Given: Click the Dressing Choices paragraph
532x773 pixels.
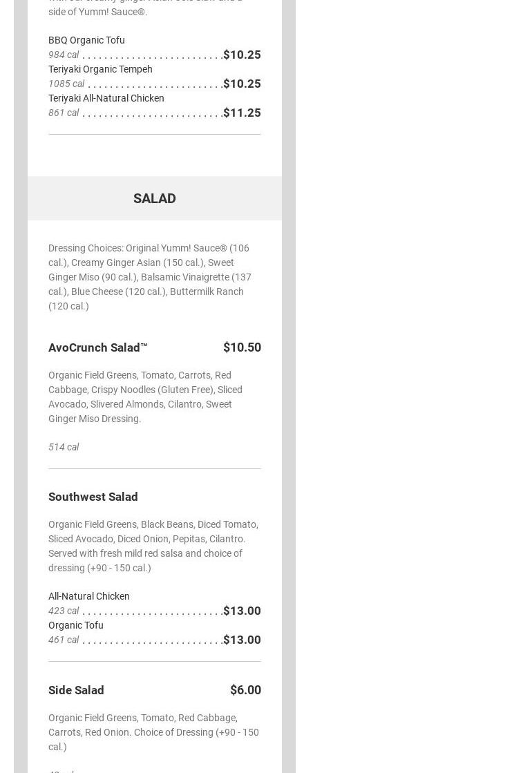Looking at the screenshot, I should (150, 277).
